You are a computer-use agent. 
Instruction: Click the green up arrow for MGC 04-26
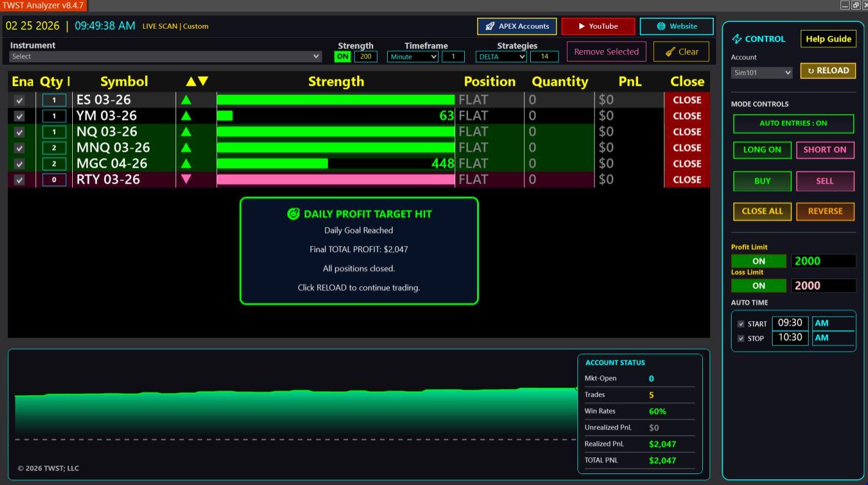tap(186, 163)
